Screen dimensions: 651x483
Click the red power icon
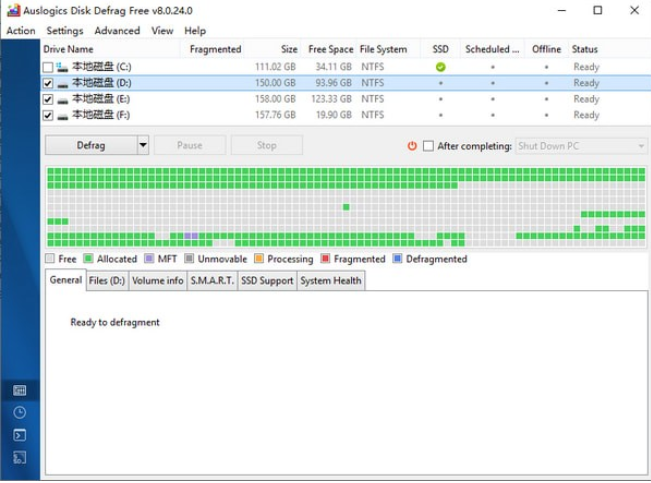(412, 146)
